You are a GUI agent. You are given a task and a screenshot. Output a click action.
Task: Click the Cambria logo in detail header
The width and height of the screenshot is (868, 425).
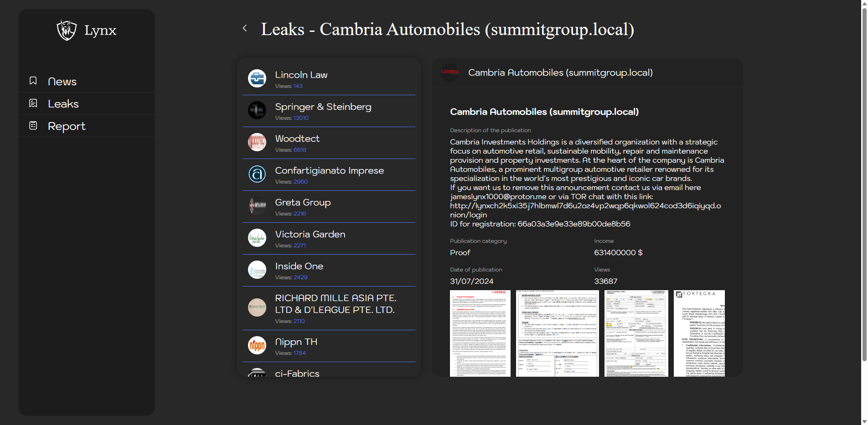point(449,72)
